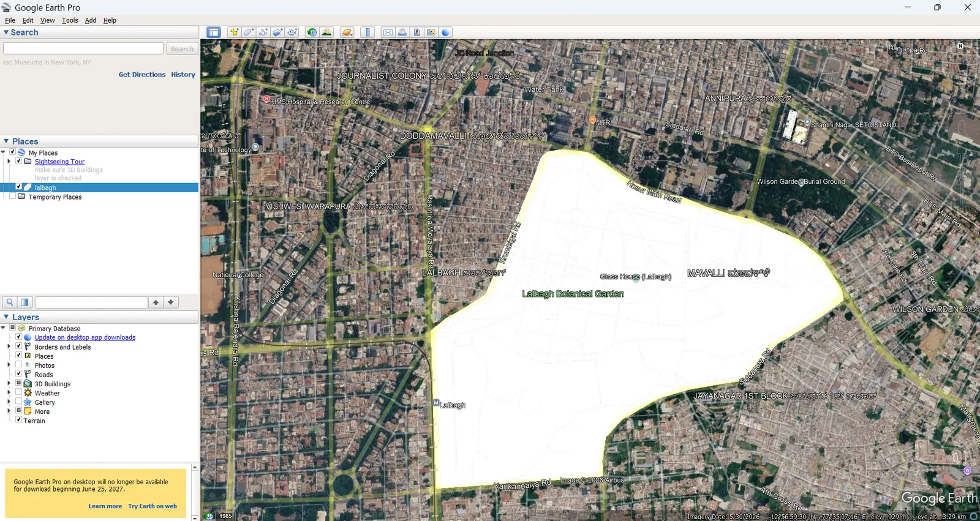Open the Tools menu
The height and width of the screenshot is (521, 980).
click(70, 20)
